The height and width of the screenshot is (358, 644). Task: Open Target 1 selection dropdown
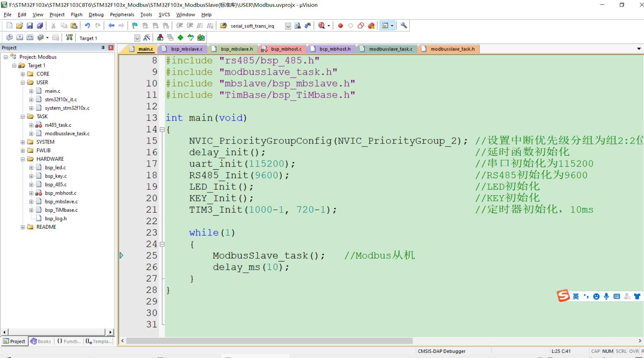click(x=137, y=38)
